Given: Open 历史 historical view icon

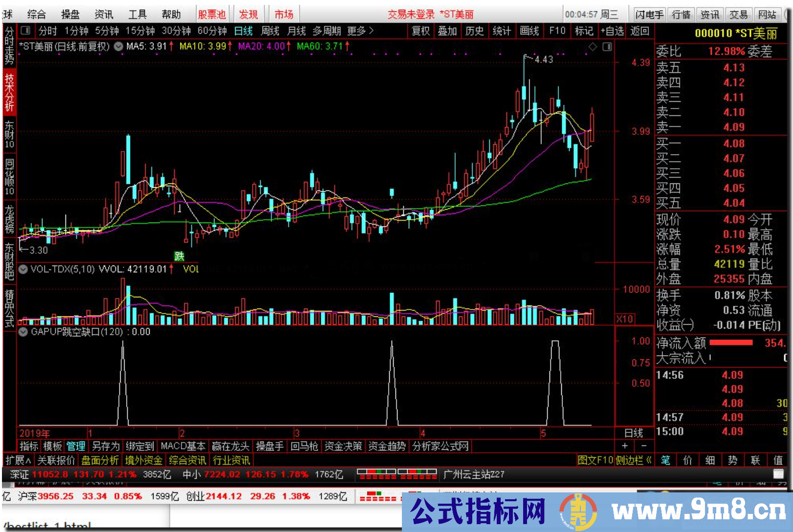Looking at the screenshot, I should [475, 31].
